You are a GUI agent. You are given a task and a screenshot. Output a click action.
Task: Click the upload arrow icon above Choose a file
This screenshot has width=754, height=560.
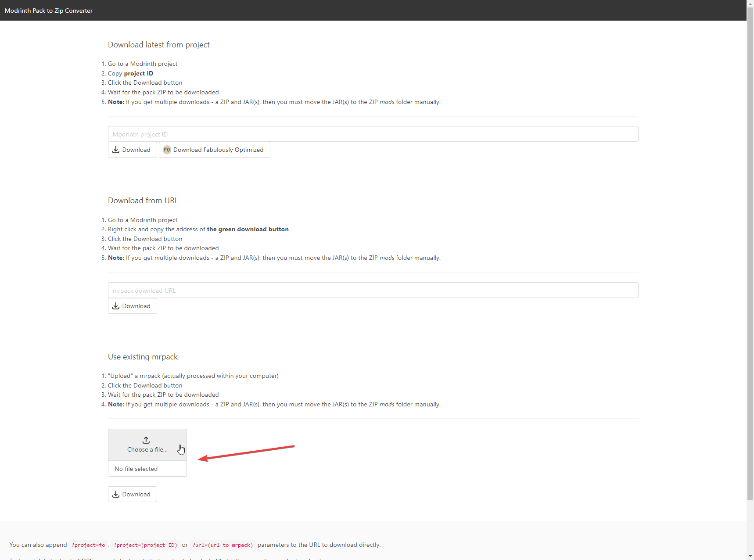click(x=146, y=440)
